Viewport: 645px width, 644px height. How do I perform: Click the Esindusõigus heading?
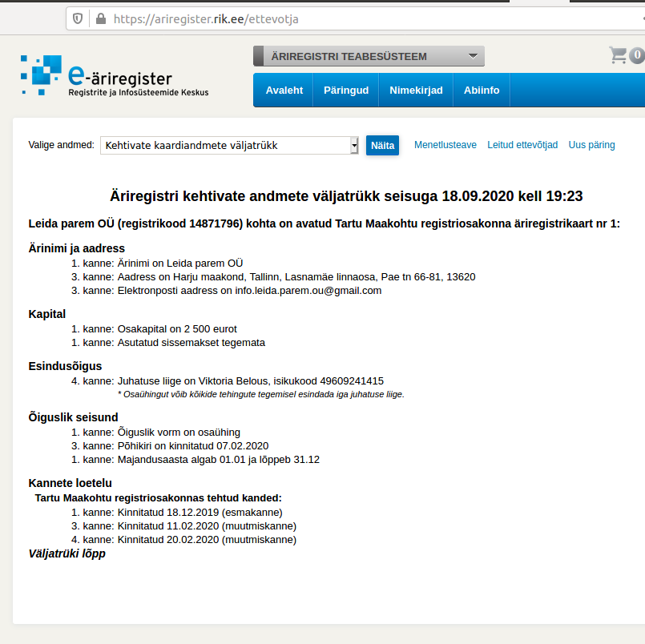65,366
